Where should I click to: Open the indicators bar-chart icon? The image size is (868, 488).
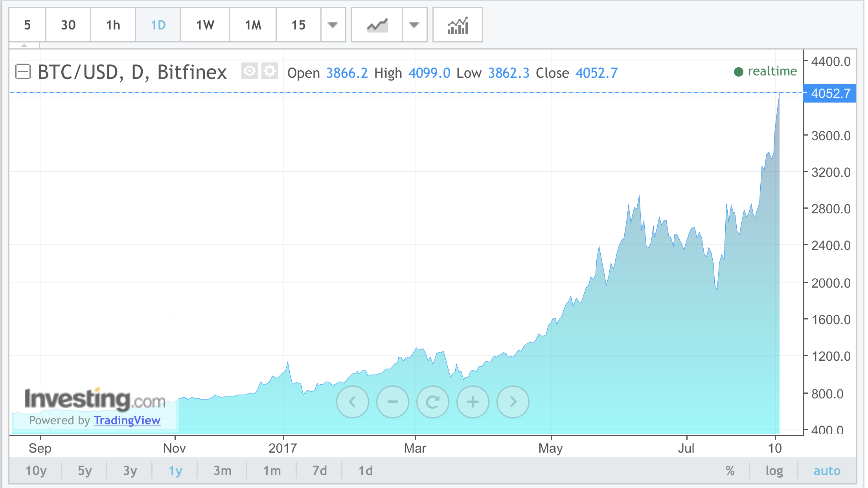[x=458, y=25]
